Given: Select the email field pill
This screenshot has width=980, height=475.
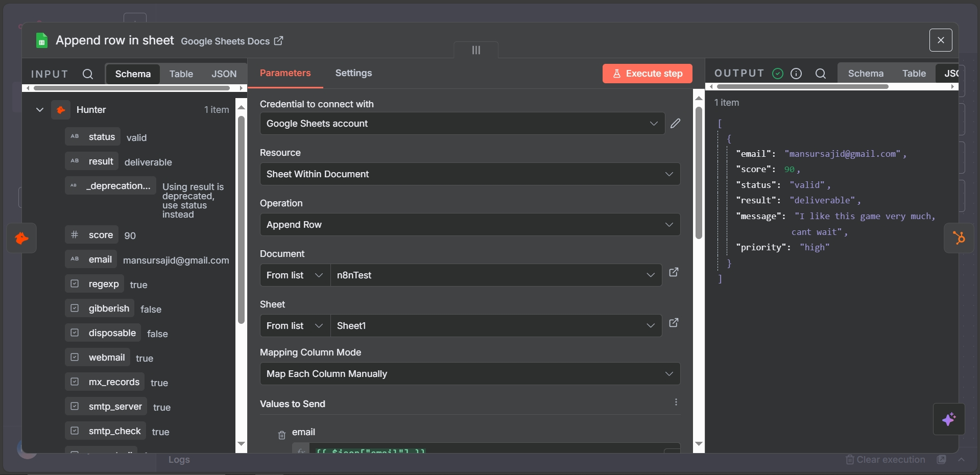Looking at the screenshot, I should [91, 259].
